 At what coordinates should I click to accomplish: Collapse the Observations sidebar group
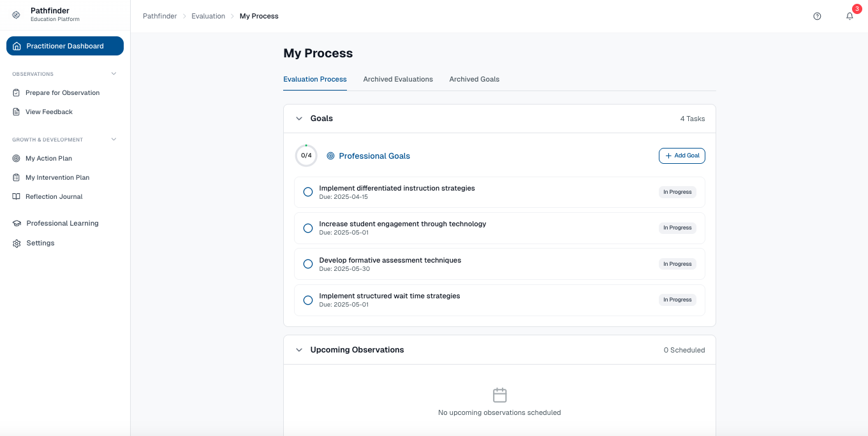114,73
